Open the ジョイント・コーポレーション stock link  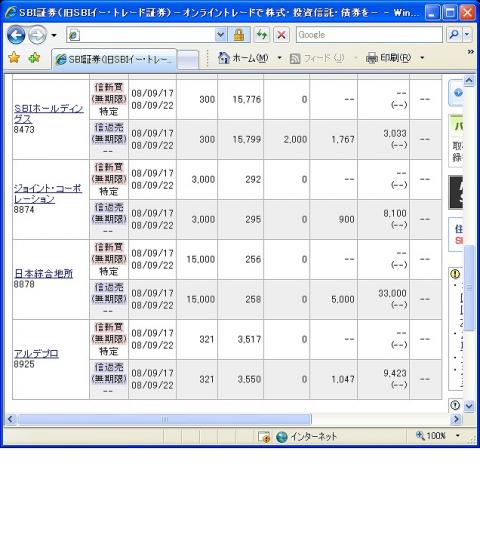(x=48, y=194)
